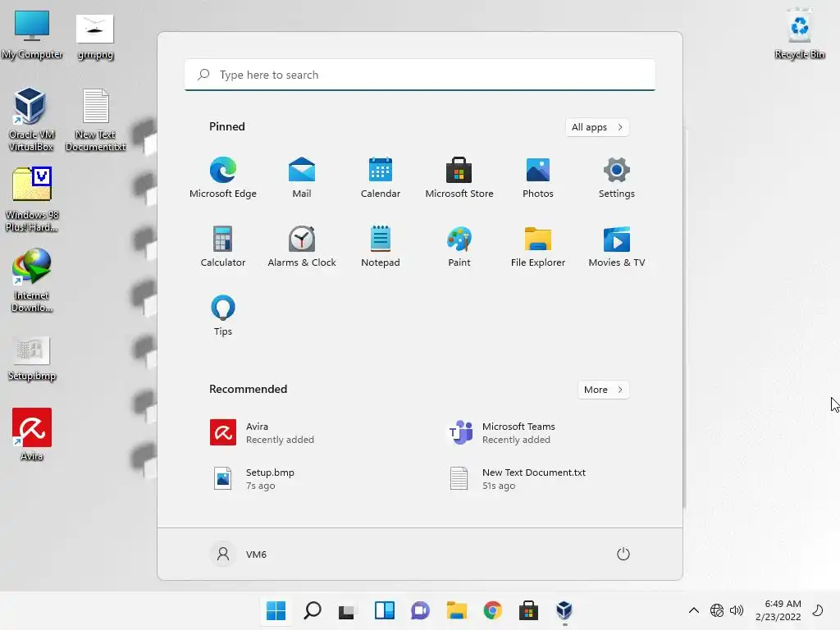The image size is (840, 630).
Task: Open VM6 user account menu
Action: (x=239, y=554)
